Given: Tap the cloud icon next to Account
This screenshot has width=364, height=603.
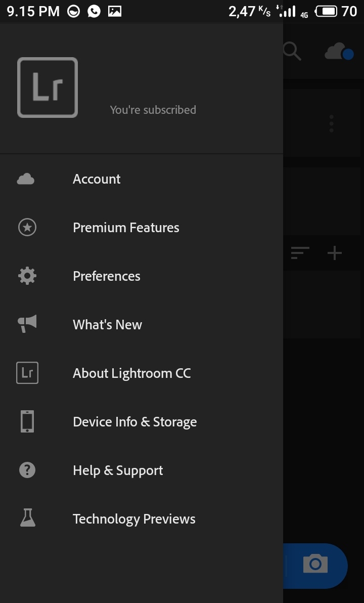Looking at the screenshot, I should (x=26, y=179).
